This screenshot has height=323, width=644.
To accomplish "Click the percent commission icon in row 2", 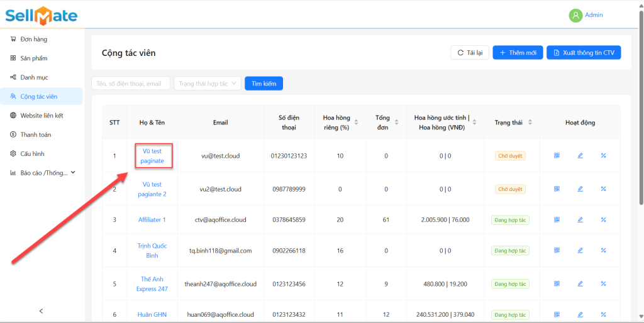I will pyautogui.click(x=603, y=189).
